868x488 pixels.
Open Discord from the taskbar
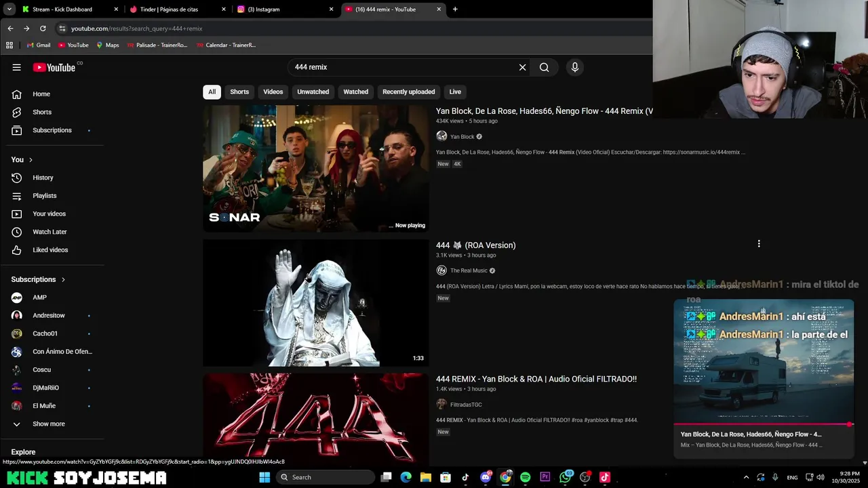coord(486,477)
